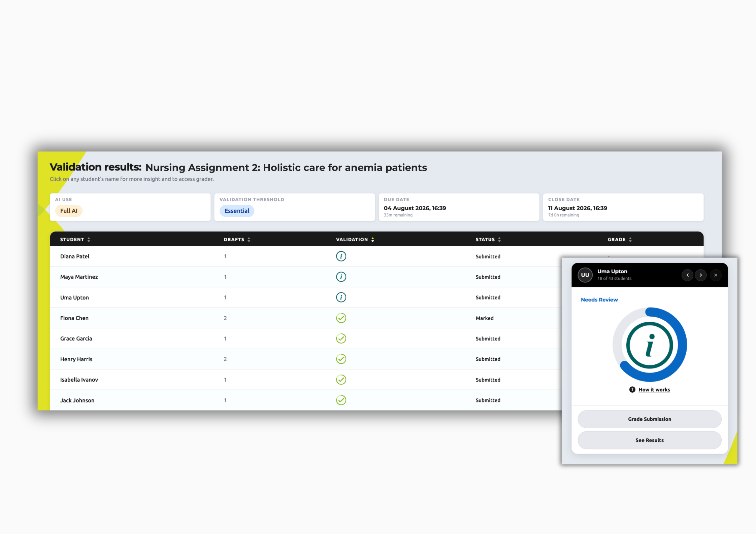
Task: Click Maya Martinez's info validation icon
Action: 341,277
